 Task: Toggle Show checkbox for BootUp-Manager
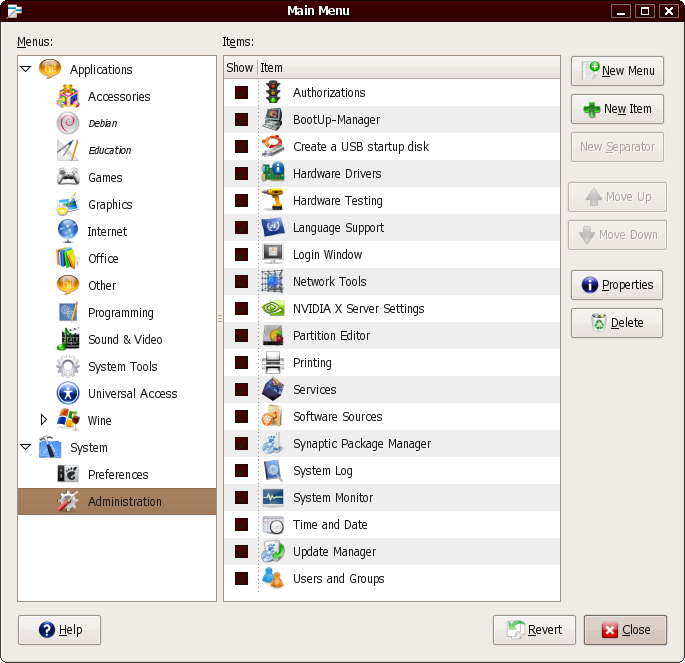pyautogui.click(x=241, y=119)
